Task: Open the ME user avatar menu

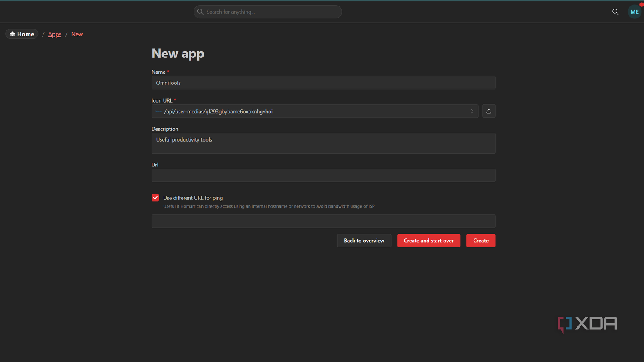Action: coord(635,12)
